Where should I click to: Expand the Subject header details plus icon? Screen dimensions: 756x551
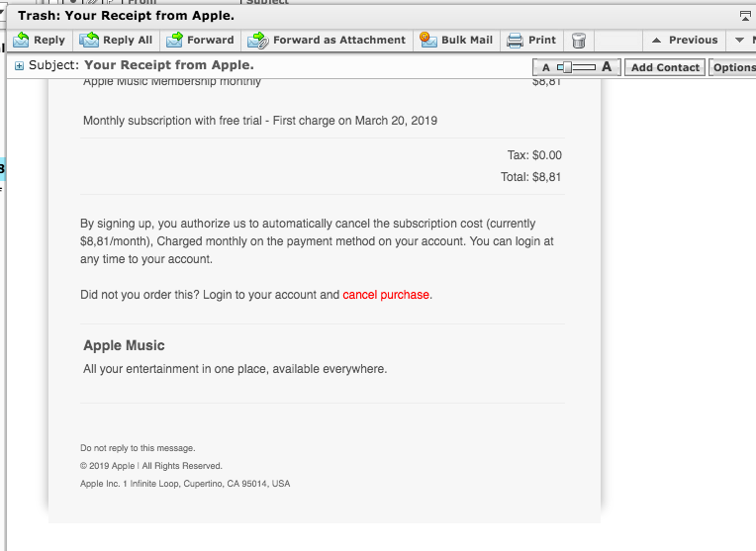pos(19,66)
